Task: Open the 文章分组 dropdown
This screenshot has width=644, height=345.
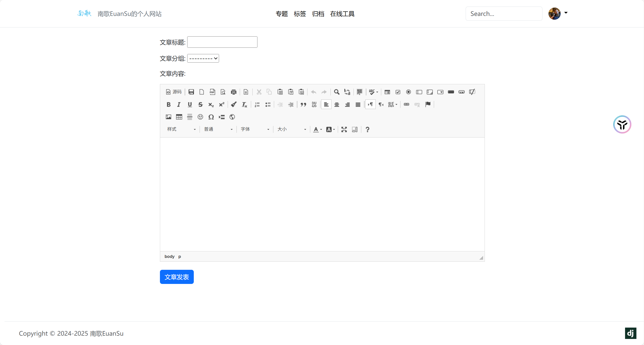Action: coord(203,59)
